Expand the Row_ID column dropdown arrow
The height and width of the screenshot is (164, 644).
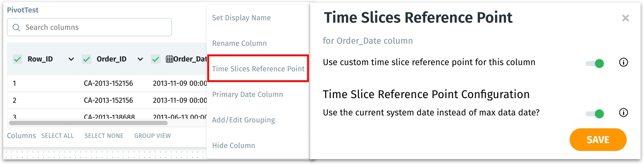click(x=71, y=59)
